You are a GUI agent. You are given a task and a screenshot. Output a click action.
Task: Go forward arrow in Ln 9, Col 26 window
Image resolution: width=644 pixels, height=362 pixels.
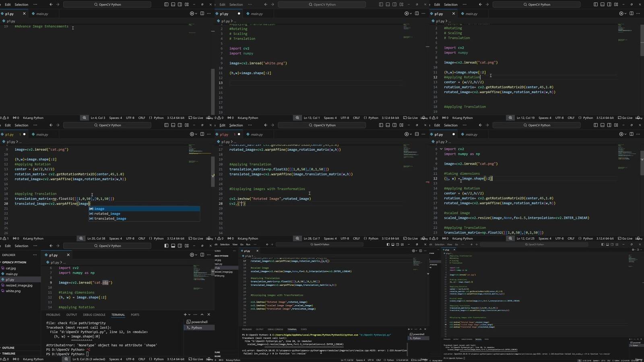point(58,246)
